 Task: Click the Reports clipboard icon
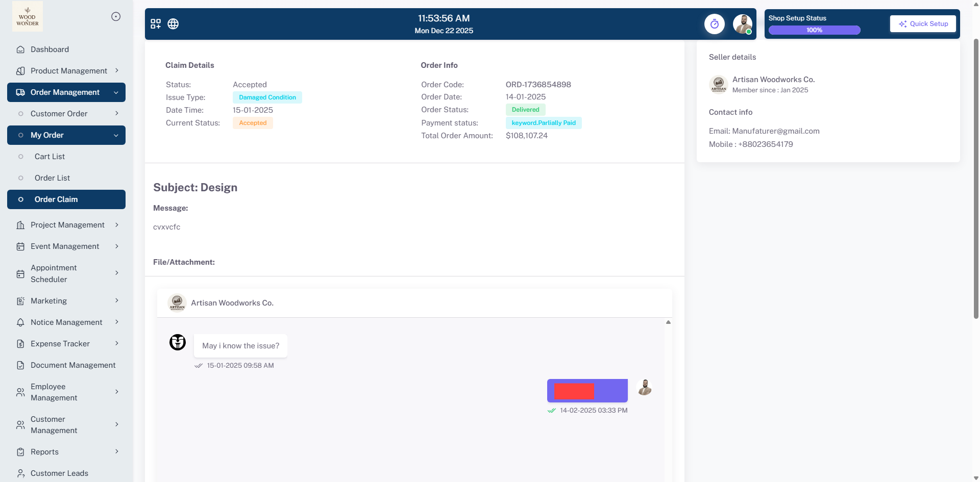20,452
